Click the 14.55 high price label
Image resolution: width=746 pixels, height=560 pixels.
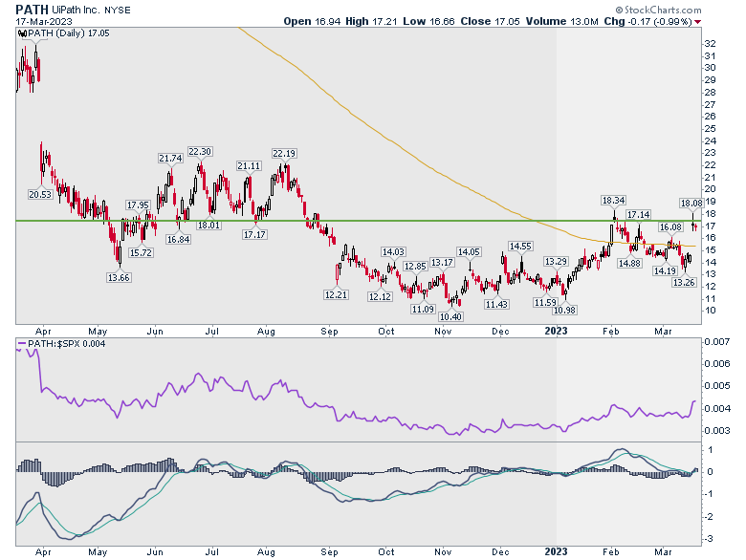pyautogui.click(x=520, y=247)
